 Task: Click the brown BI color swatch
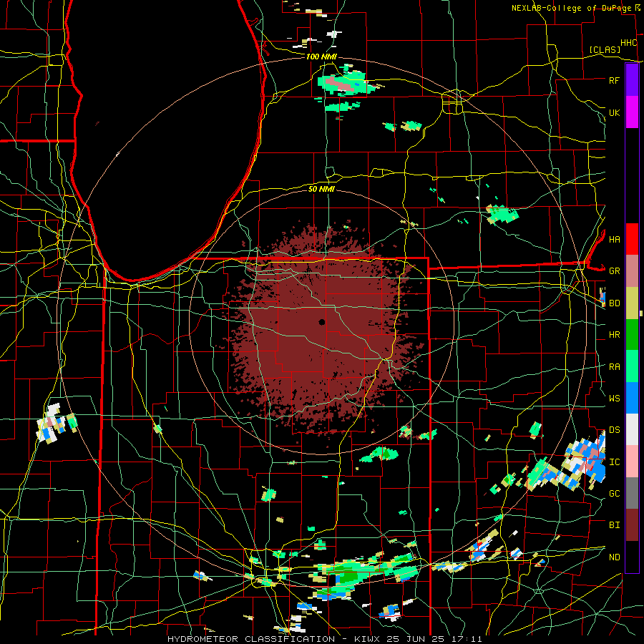(x=632, y=525)
